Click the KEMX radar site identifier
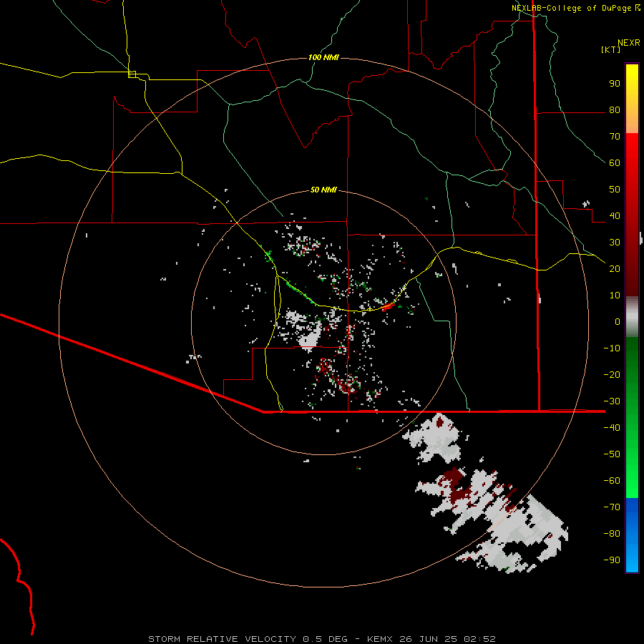Screen dimensions: 644x644 (x=380, y=639)
